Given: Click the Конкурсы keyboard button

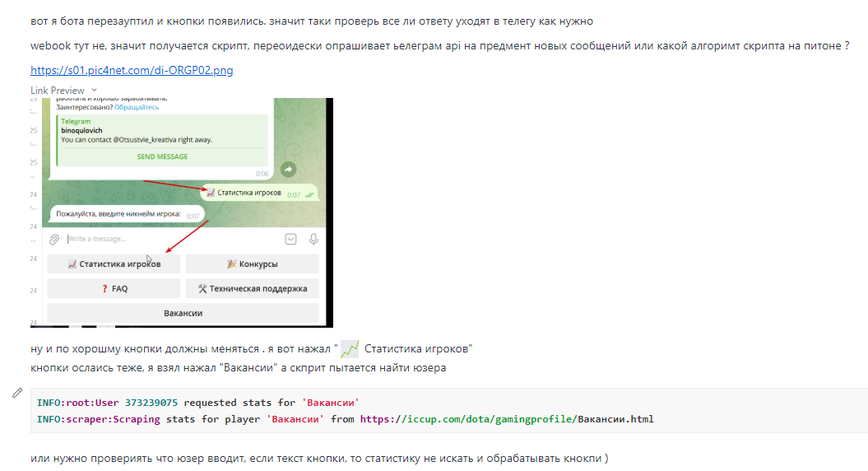Looking at the screenshot, I should 253,263.
